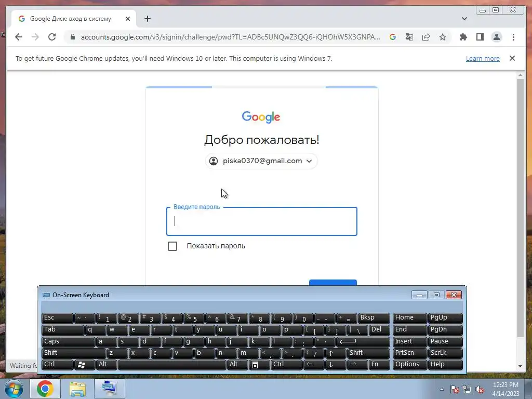Open a new tab with the plus button

tap(147, 19)
